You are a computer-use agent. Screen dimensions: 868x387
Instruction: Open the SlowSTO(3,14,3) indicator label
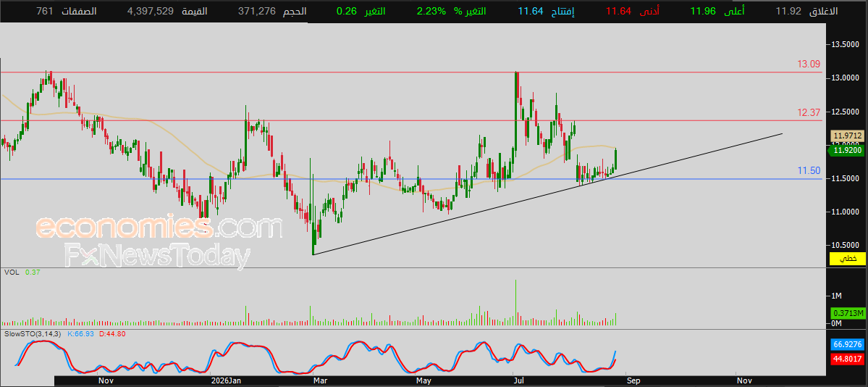[34, 334]
